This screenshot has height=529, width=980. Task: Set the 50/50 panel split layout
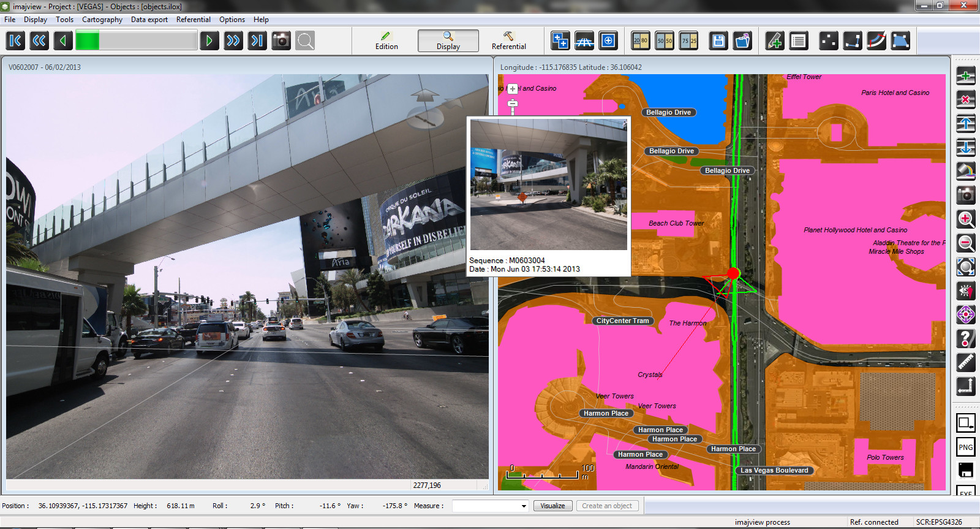tap(665, 41)
